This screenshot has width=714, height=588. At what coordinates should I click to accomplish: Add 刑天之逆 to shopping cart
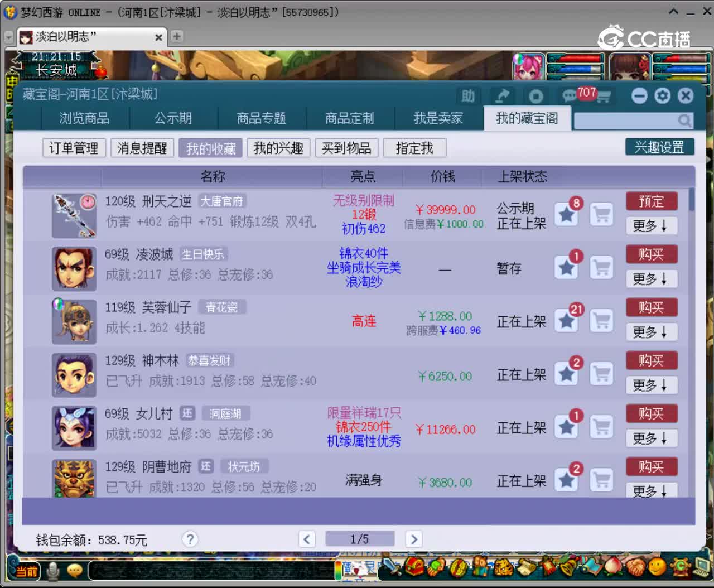coord(601,215)
